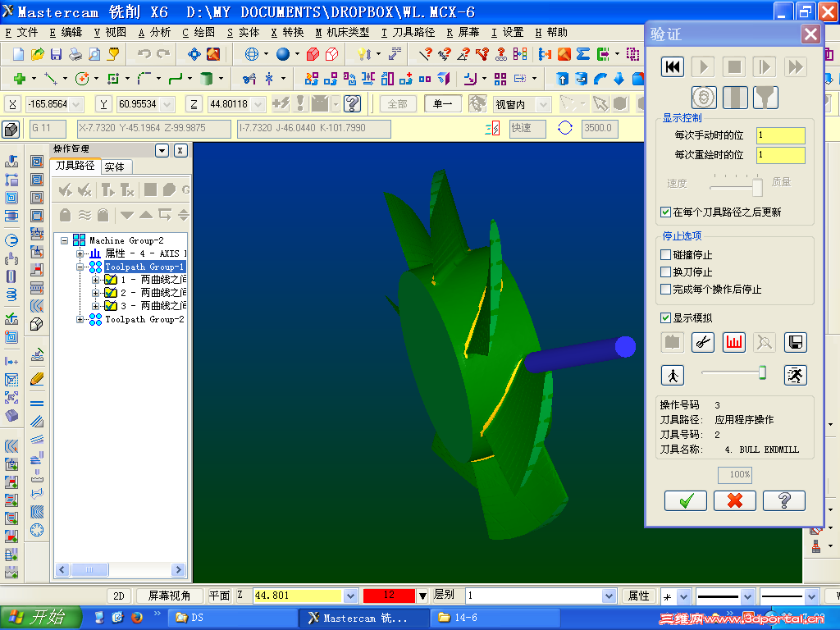The width and height of the screenshot is (840, 630).
Task: Enable stop on tool change checkbox
Action: pos(665,272)
